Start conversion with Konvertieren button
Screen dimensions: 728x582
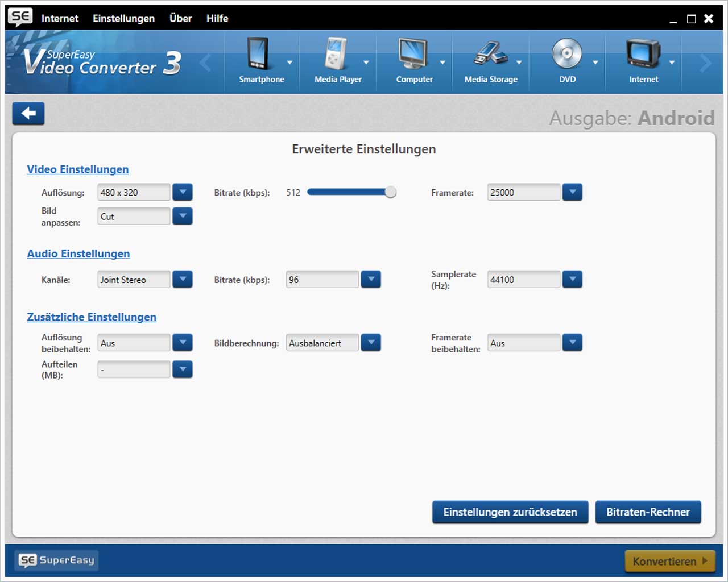tap(669, 561)
